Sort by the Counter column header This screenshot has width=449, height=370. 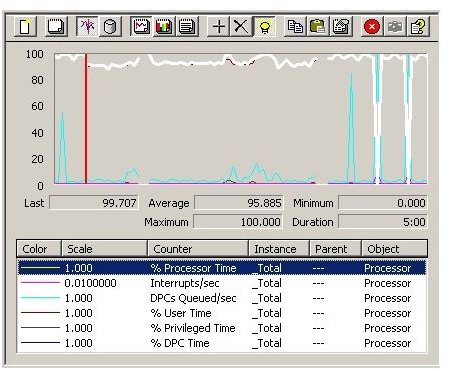pos(198,249)
